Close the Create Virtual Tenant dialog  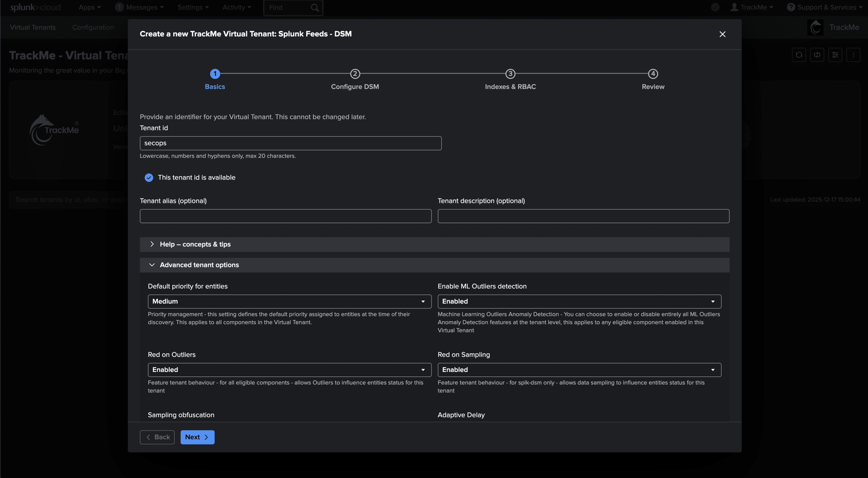click(x=722, y=34)
